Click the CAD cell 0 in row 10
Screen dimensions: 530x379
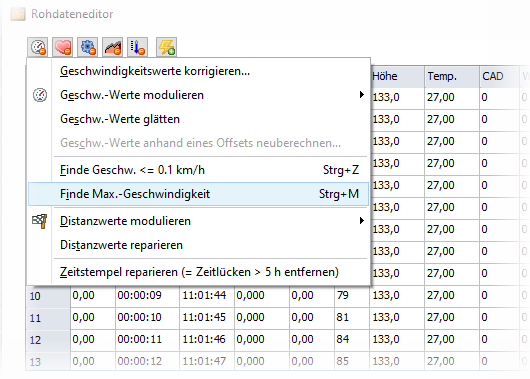click(x=499, y=296)
